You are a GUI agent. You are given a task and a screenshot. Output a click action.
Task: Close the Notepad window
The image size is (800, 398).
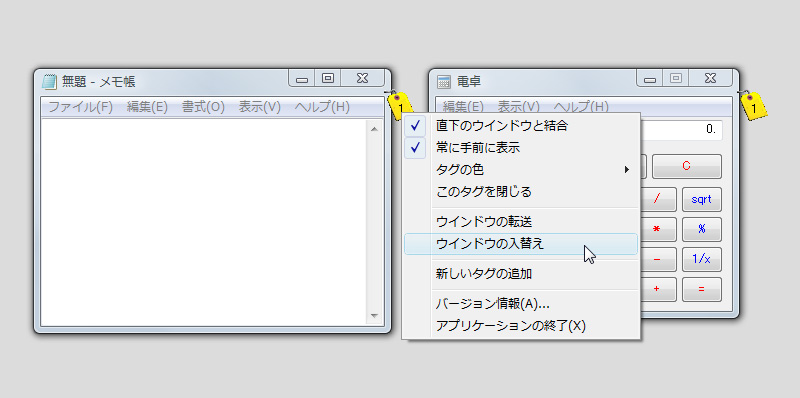point(362,79)
